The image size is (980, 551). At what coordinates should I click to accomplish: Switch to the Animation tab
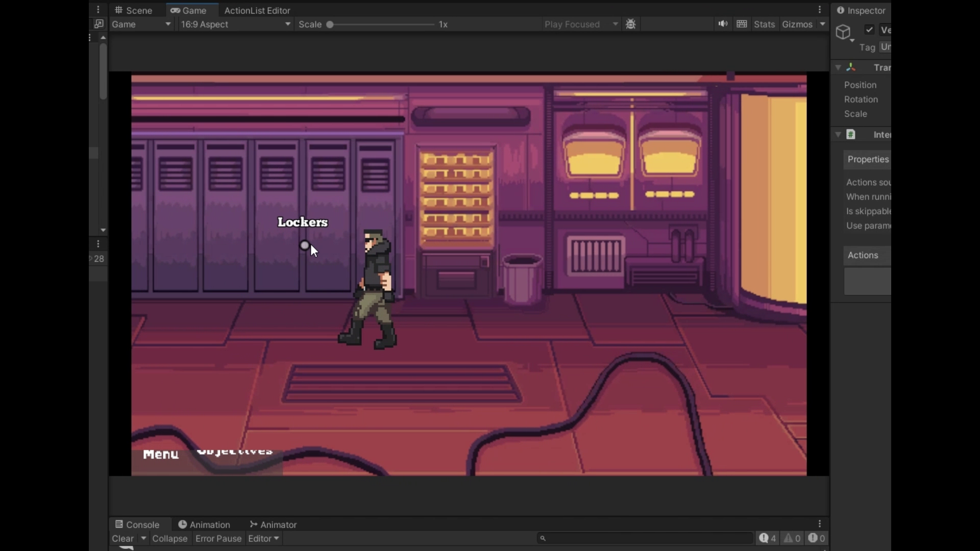click(204, 524)
